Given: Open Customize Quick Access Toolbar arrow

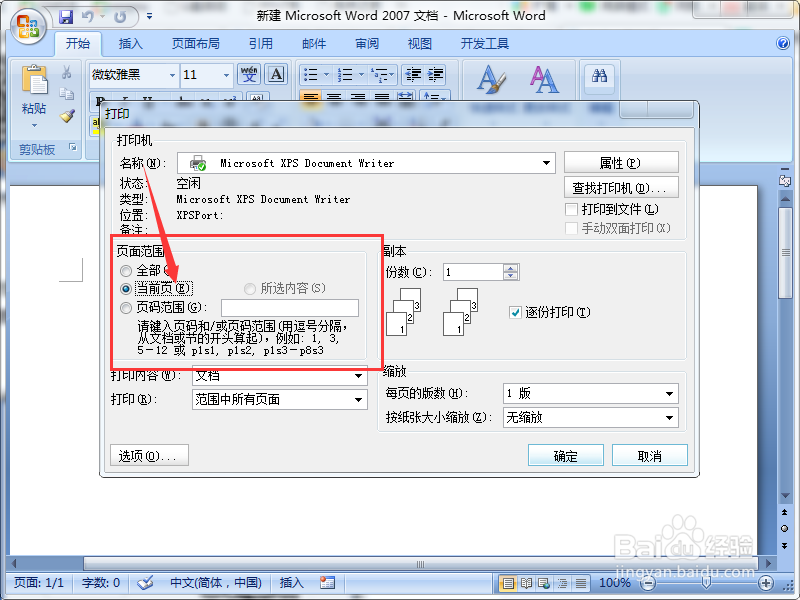Looking at the screenshot, I should [149, 17].
